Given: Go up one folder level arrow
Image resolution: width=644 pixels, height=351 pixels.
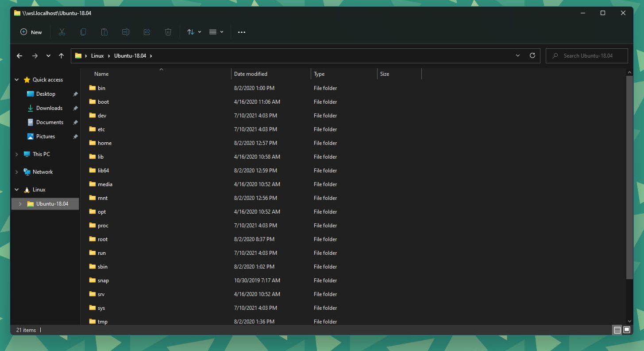Looking at the screenshot, I should (61, 56).
